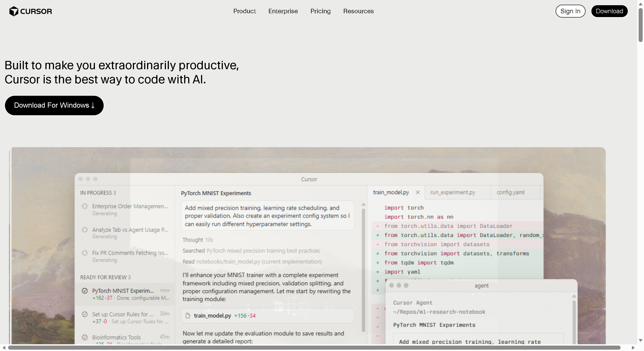Click the spinner icon beside Fix PR Comments Fetching

(85, 253)
